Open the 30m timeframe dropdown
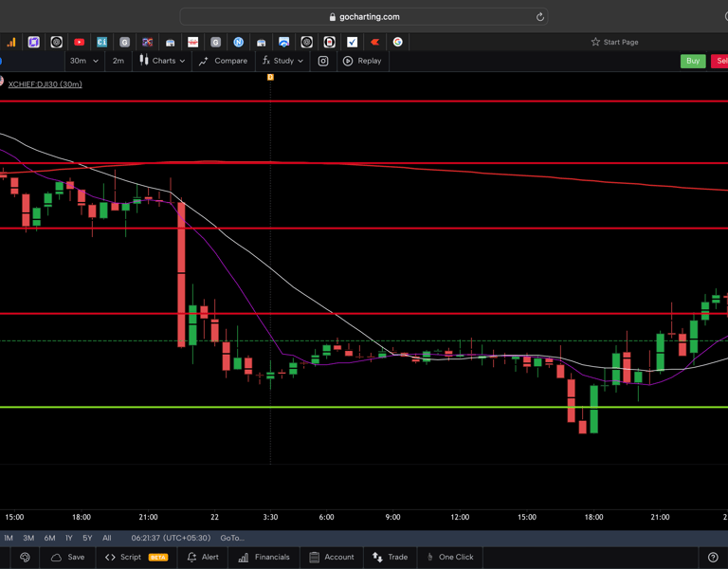This screenshot has width=728, height=569. pos(84,61)
